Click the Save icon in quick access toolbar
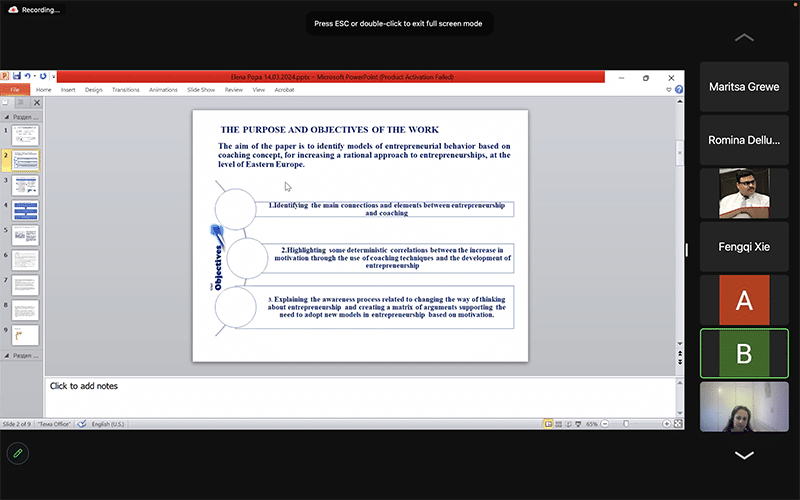This screenshot has width=800, height=500. (x=17, y=76)
